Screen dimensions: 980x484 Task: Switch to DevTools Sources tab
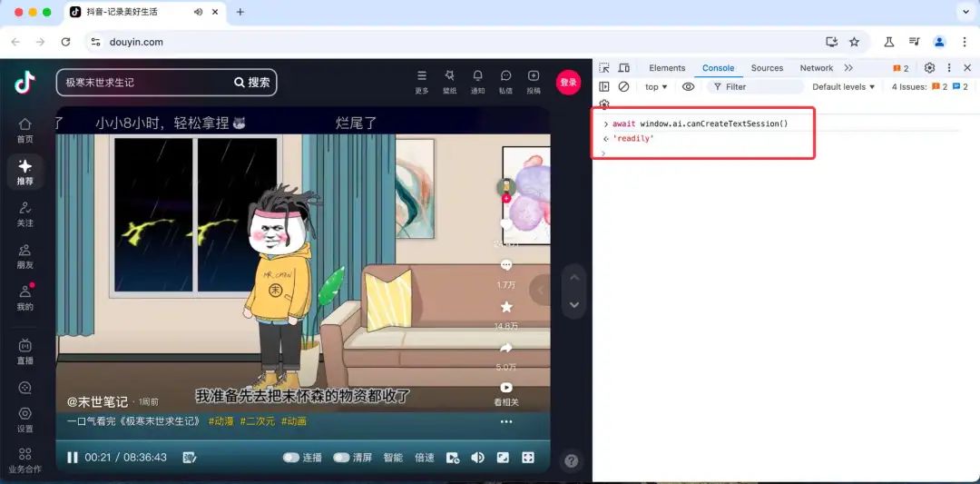click(767, 68)
